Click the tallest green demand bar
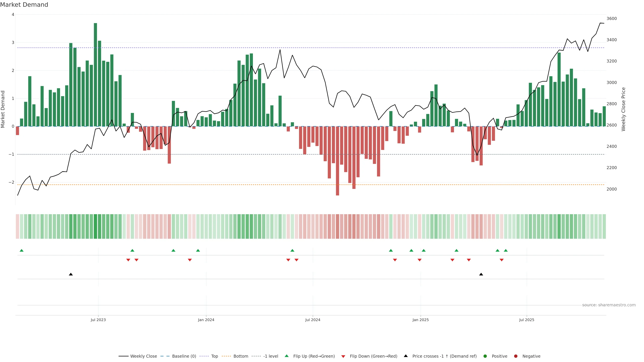Viewport: 644px width, 362px height. [x=95, y=75]
